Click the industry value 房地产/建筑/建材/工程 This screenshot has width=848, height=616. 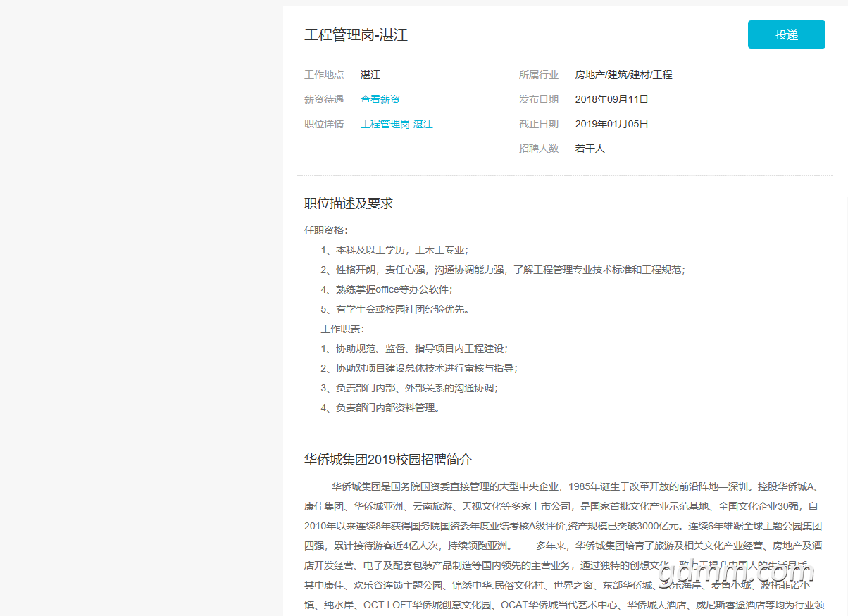(623, 75)
